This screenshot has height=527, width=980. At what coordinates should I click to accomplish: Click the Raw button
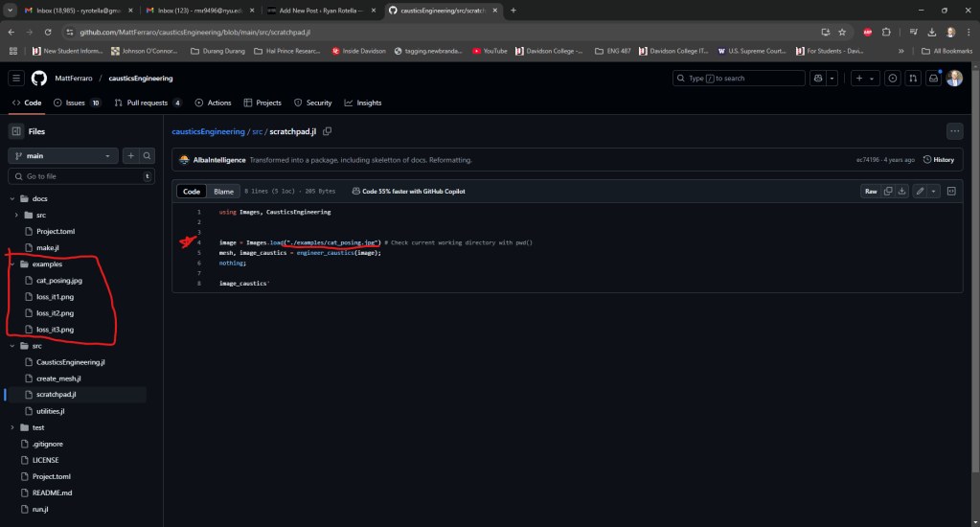tap(871, 192)
